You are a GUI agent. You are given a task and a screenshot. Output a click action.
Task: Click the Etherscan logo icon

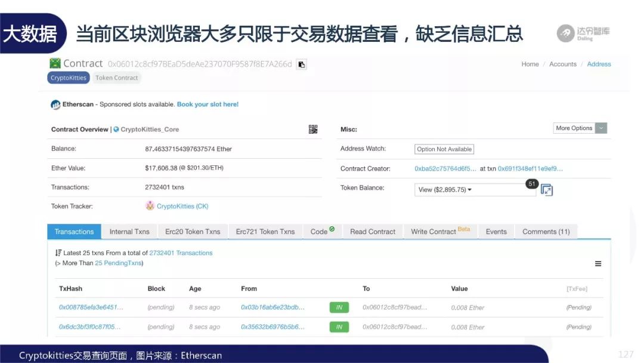[x=55, y=105]
